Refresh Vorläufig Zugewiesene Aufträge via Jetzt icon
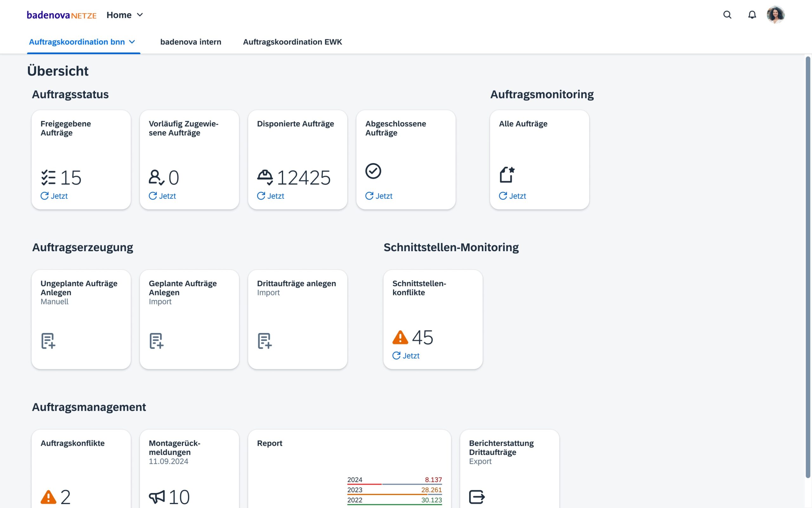The height and width of the screenshot is (508, 812). pyautogui.click(x=153, y=196)
